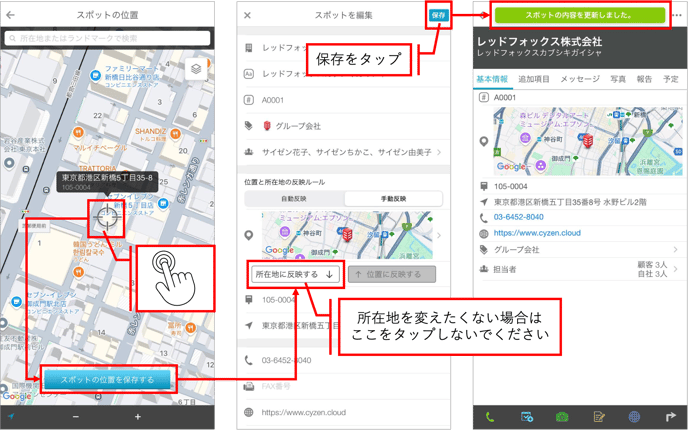The image size is (688, 430).
Task: Tap the current-location arrow in the map toolbar
Action: (x=11, y=416)
